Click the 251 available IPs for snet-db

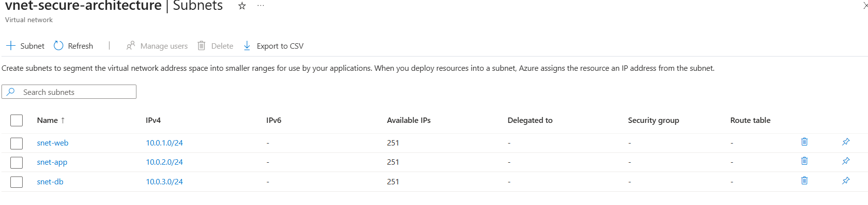click(393, 182)
